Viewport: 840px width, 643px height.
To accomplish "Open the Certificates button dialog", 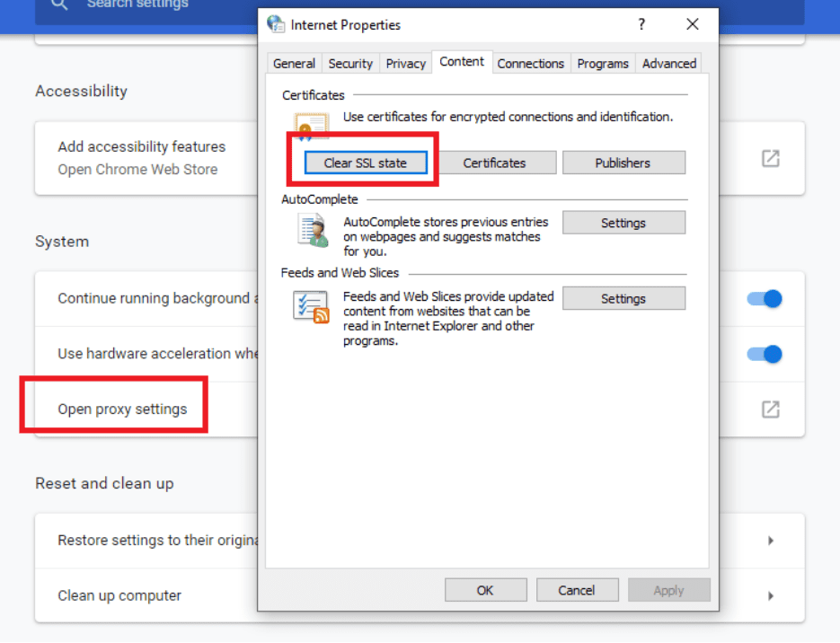I will point(494,163).
